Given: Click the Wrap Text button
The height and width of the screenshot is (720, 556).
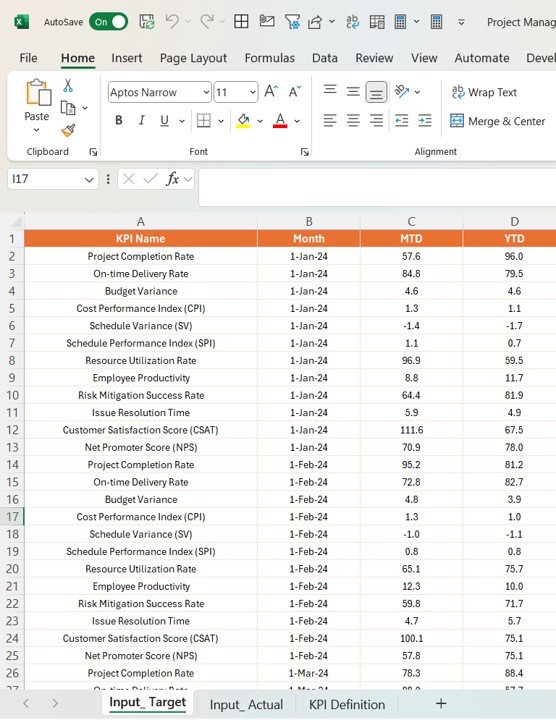Looking at the screenshot, I should point(484,92).
